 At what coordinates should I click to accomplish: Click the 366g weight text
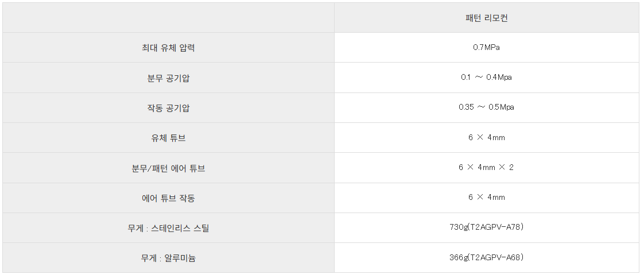click(x=459, y=257)
